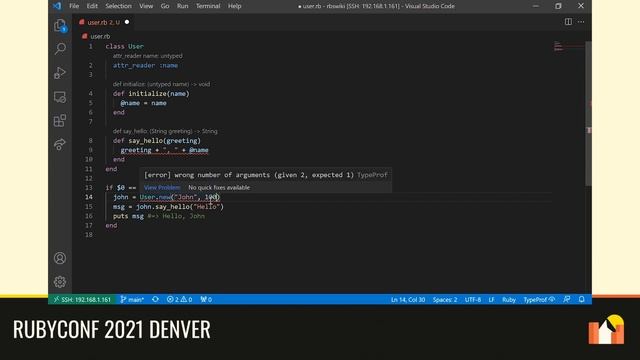This screenshot has width=640, height=360.
Task: Click attr_reader type hint code lens
Action: point(147,56)
